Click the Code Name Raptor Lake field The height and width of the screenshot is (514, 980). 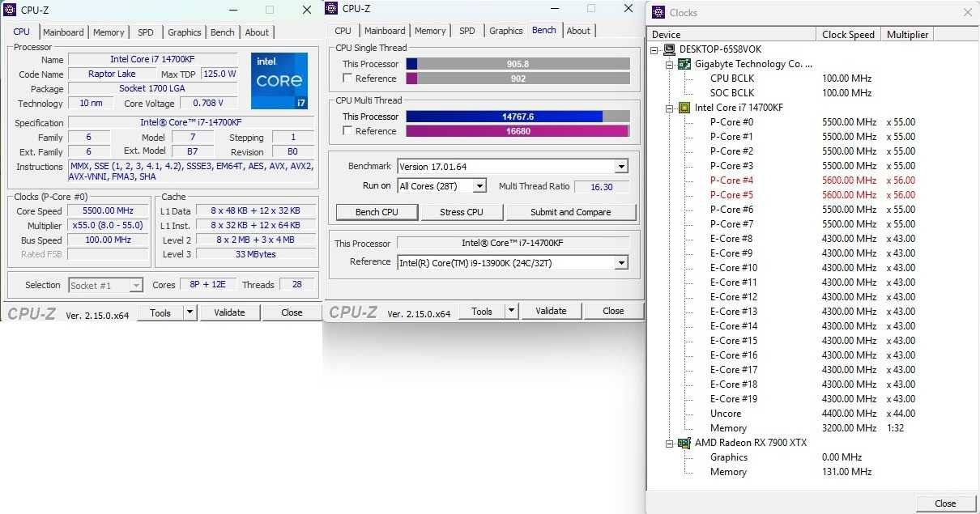click(x=112, y=74)
